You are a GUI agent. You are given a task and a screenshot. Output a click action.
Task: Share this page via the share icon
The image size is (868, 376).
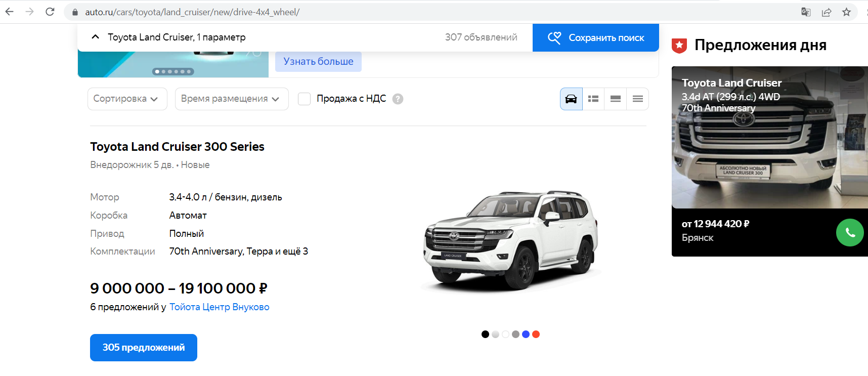point(827,12)
